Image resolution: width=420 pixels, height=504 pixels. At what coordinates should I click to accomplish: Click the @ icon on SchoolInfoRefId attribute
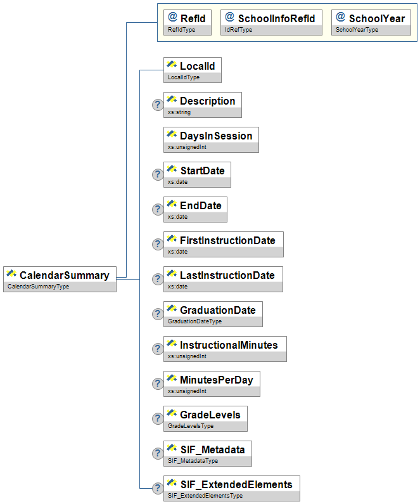(x=229, y=18)
